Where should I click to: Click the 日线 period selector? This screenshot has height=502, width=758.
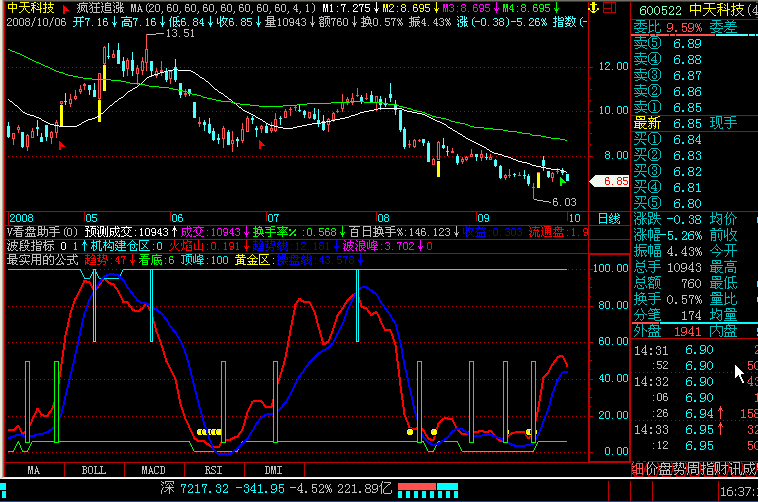pos(609,219)
